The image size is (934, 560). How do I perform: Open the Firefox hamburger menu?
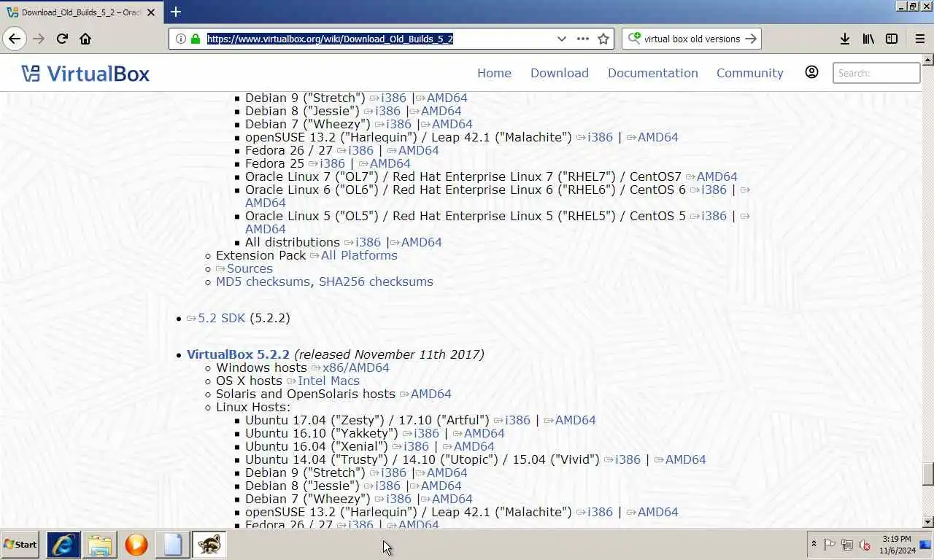919,39
